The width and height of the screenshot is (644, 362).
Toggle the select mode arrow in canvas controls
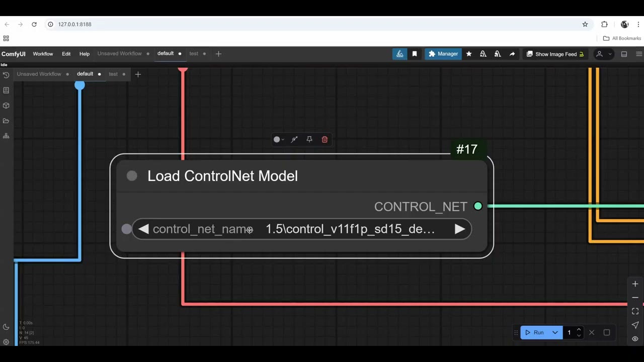click(635, 325)
